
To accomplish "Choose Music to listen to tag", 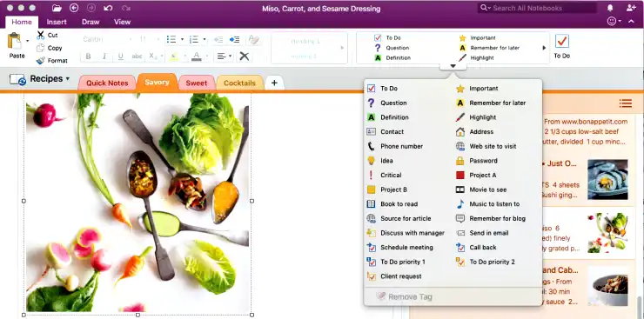I will tap(494, 204).
